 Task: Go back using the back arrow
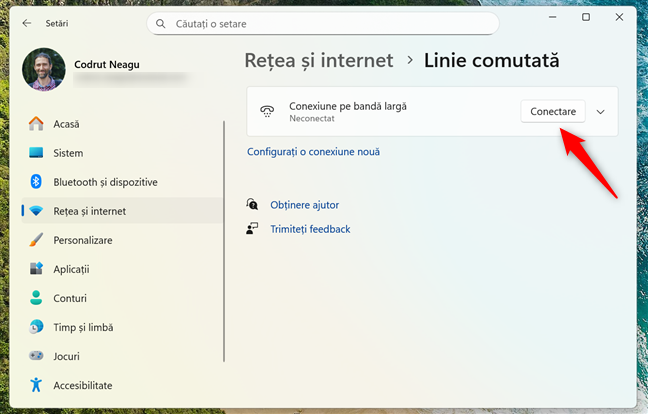click(26, 18)
